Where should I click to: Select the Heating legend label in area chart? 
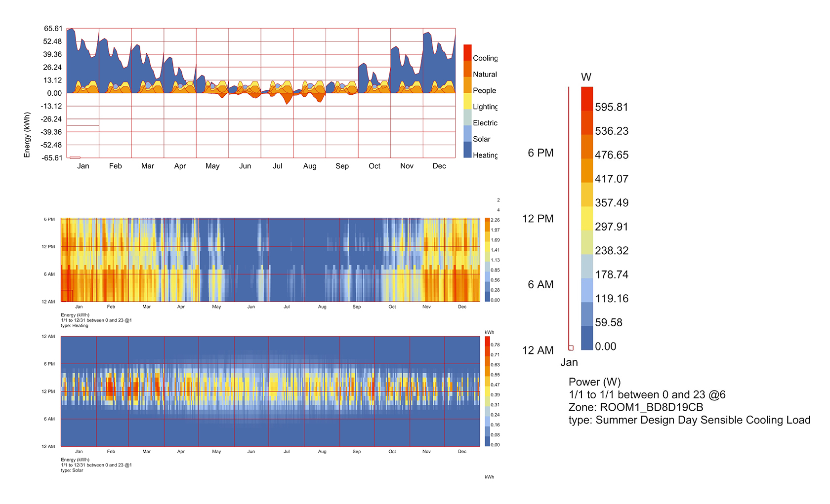(x=485, y=155)
